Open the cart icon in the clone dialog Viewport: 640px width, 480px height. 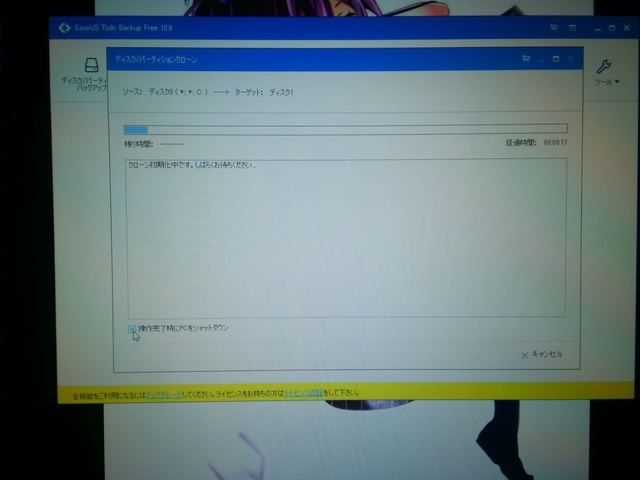click(526, 59)
